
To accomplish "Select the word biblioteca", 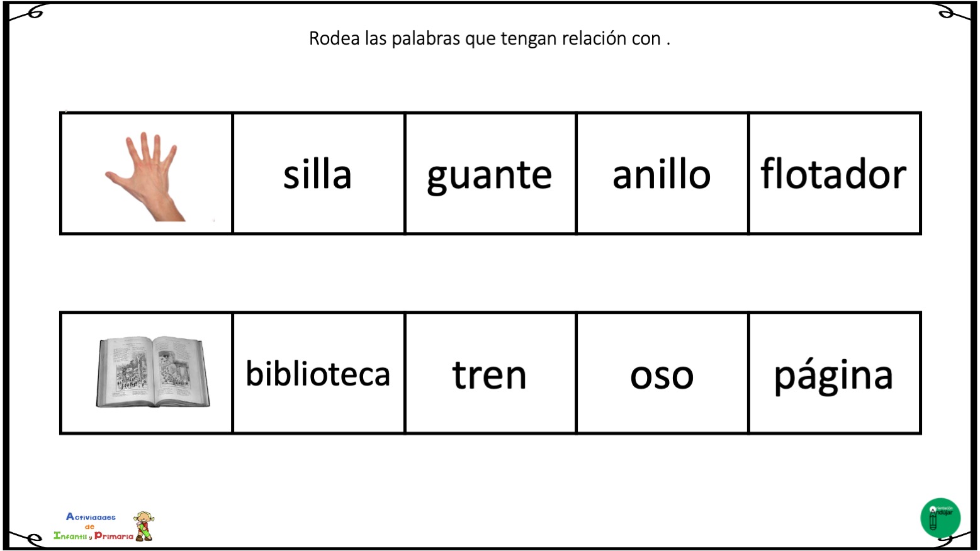I will coord(318,374).
